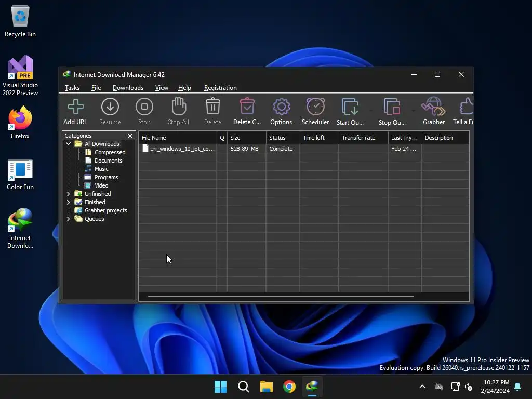Open Start Queue dropdown arrow
This screenshot has width=532, height=399.
pos(370,111)
